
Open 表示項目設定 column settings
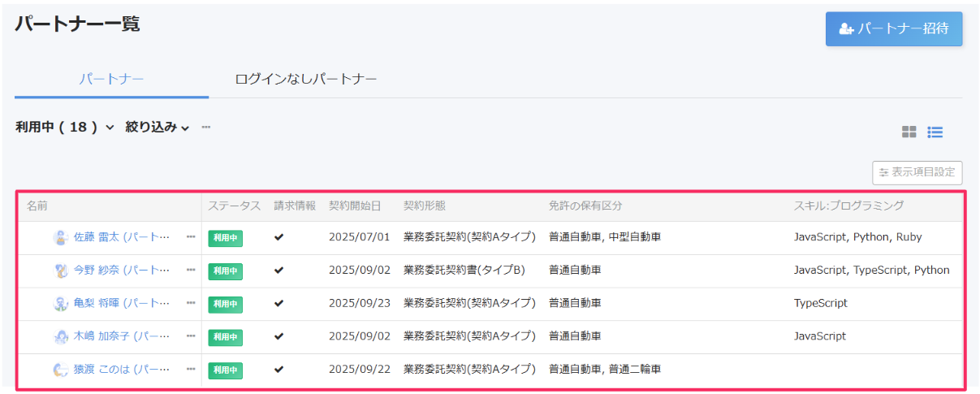917,172
